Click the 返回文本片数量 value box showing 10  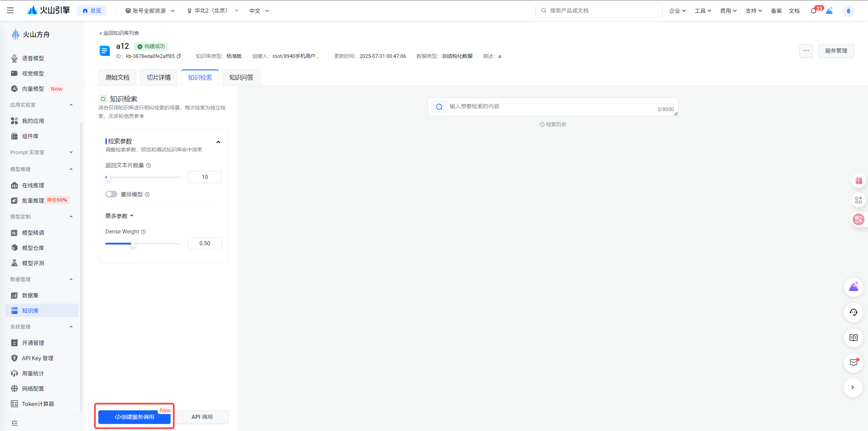205,177
